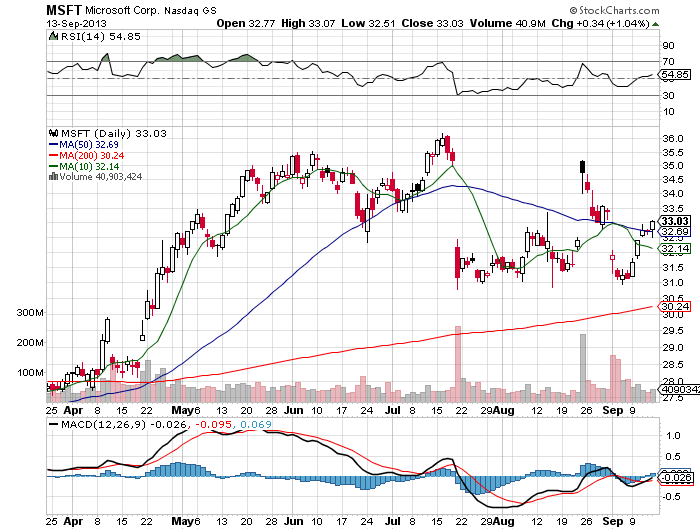The width and height of the screenshot is (700, 530).
Task: Click the Volume 40,903,424 legend text
Action: 100,177
